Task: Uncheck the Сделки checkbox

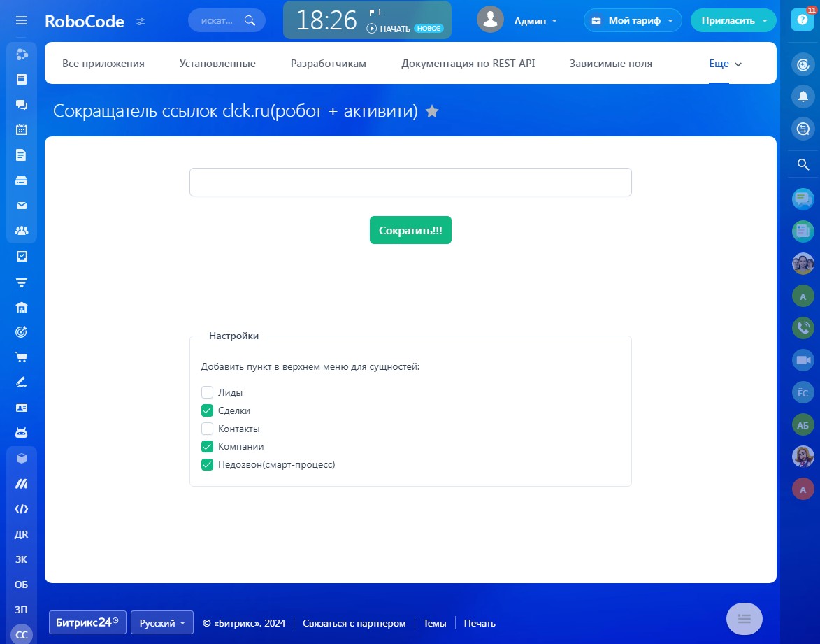Action: point(207,410)
